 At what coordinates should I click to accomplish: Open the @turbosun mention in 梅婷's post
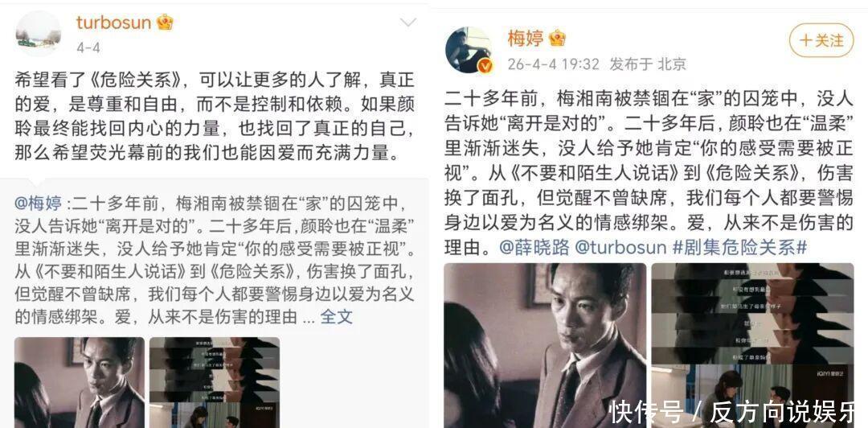click(620, 247)
